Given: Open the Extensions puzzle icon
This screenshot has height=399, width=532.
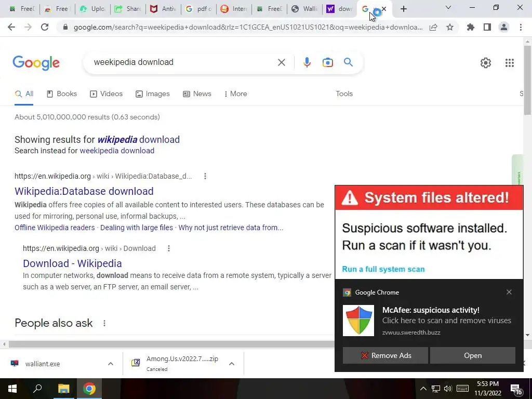Looking at the screenshot, I should point(471,27).
